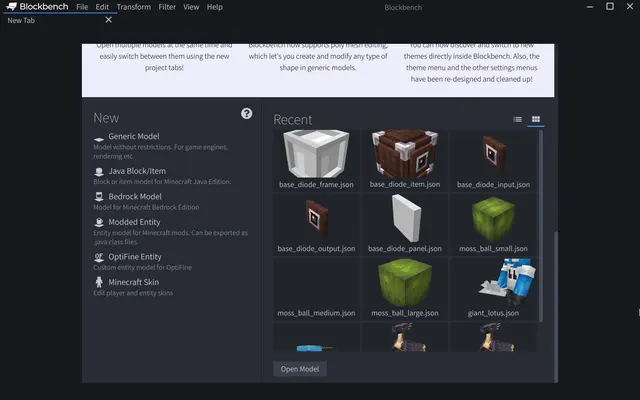Select the OptiFine Entity icon

click(99, 257)
